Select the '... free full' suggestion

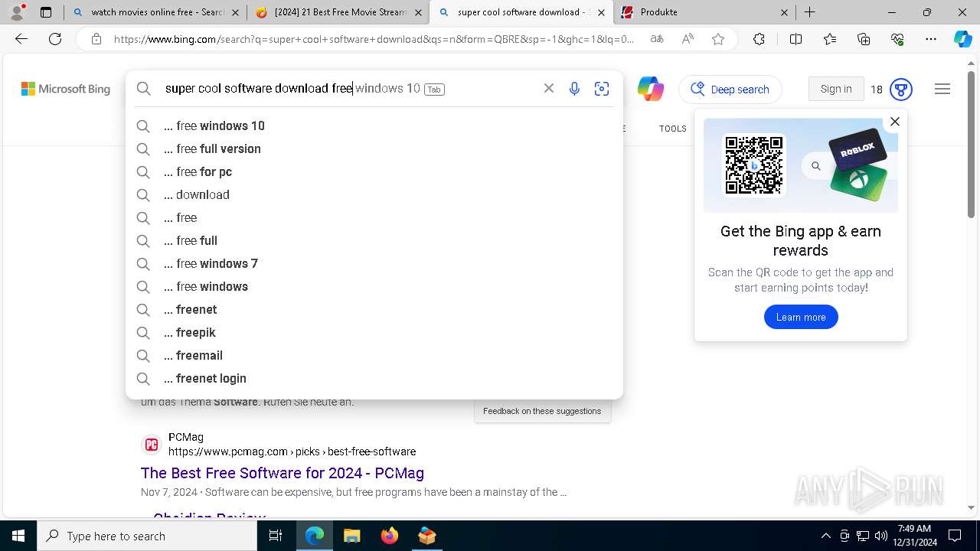[374, 240]
